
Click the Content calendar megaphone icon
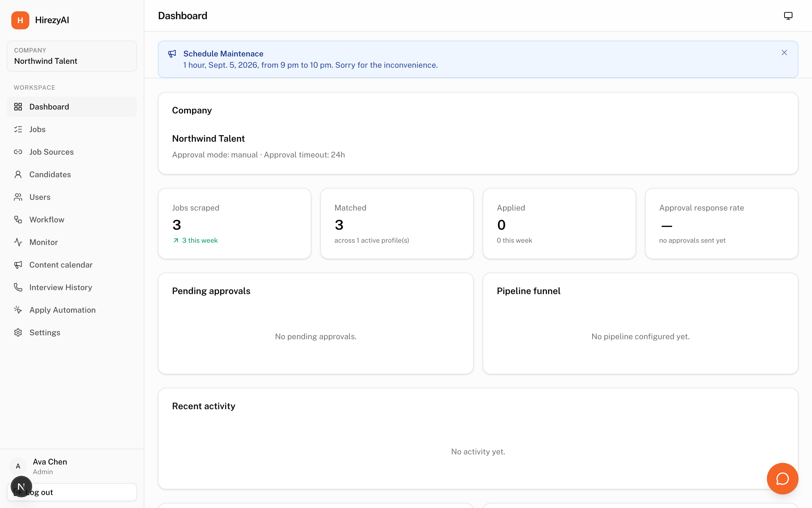point(18,265)
